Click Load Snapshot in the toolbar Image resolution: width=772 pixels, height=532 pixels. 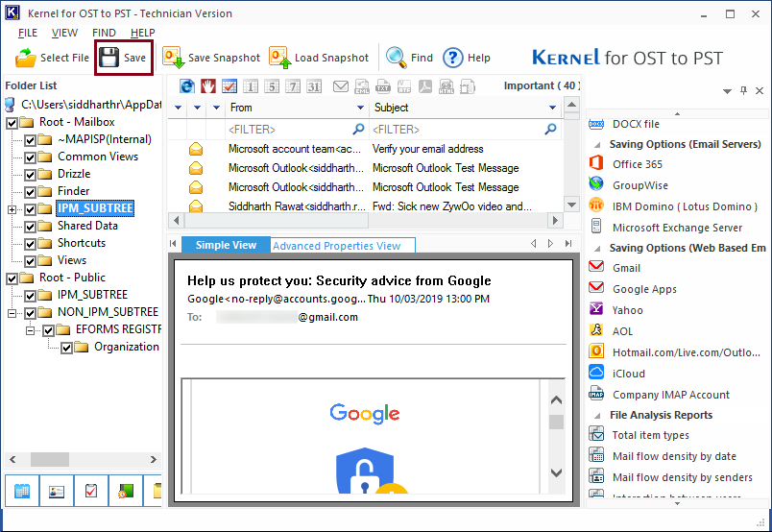click(319, 58)
